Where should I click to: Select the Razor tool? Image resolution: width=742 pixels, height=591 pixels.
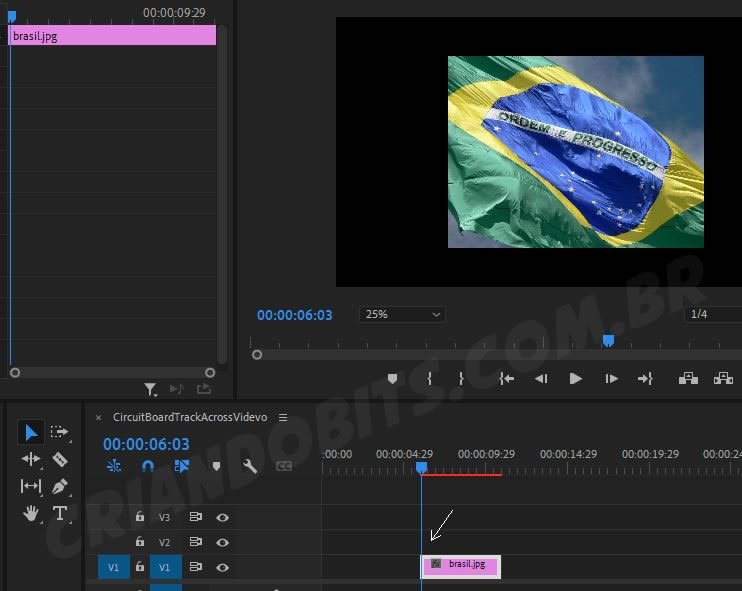[x=60, y=459]
